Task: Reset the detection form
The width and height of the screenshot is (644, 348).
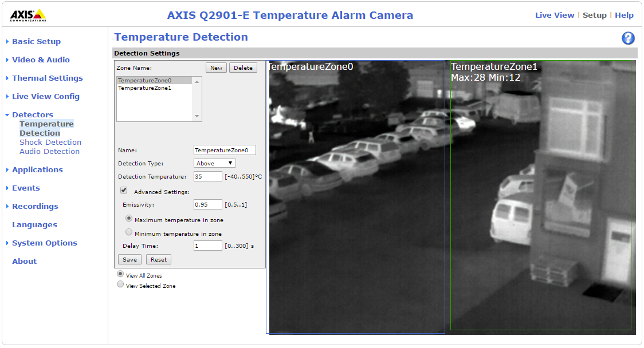Action: [158, 259]
